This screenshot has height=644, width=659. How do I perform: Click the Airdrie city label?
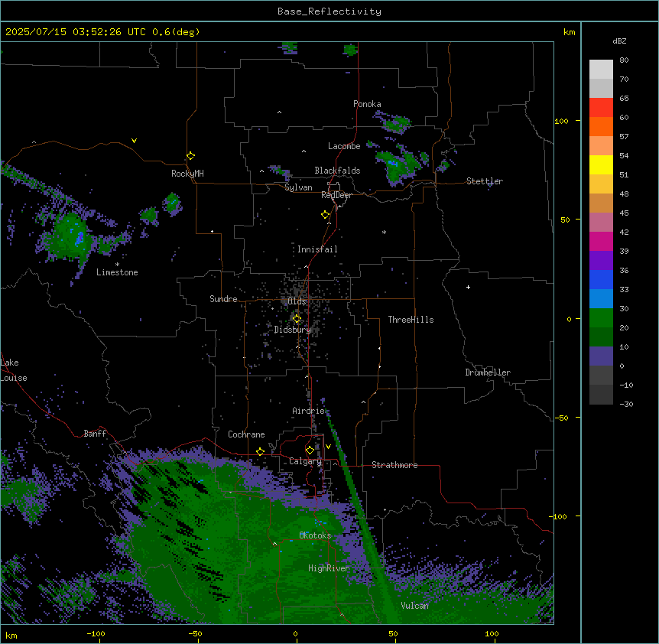coord(309,411)
